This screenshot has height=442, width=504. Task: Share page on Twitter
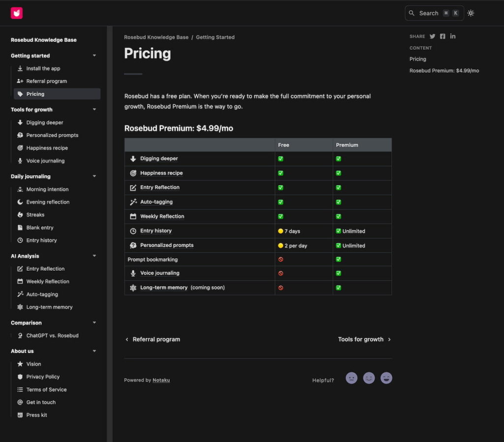click(432, 36)
